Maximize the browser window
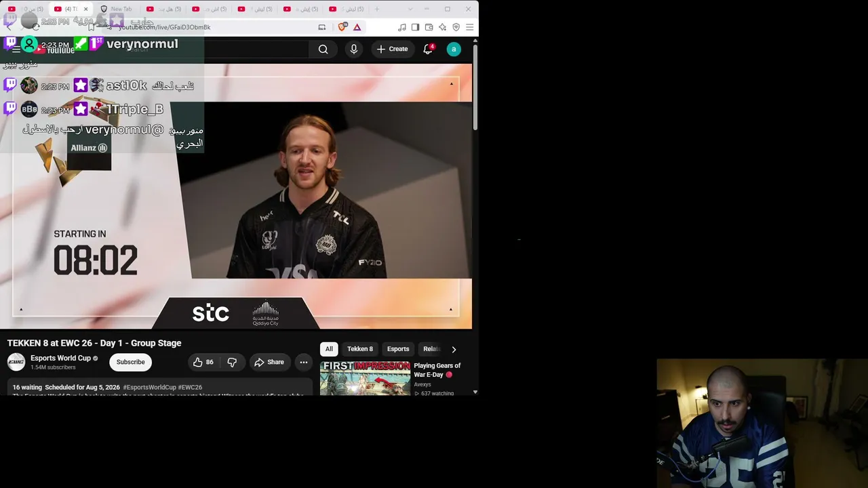868x488 pixels. pos(448,9)
